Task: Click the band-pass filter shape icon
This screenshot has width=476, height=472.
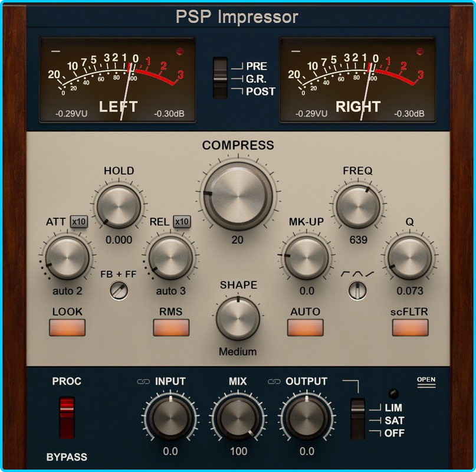Action: [357, 274]
